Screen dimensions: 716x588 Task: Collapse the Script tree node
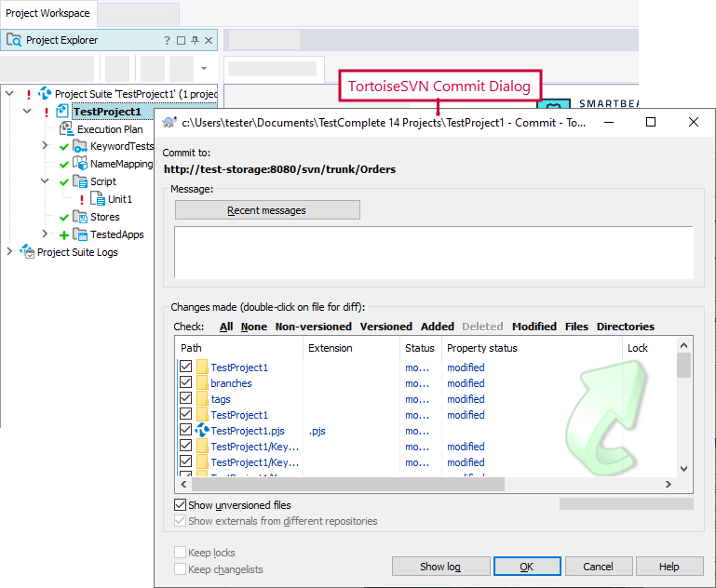tap(45, 181)
